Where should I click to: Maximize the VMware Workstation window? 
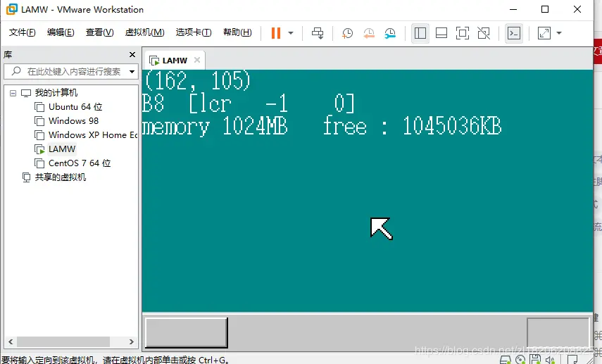(545, 9)
